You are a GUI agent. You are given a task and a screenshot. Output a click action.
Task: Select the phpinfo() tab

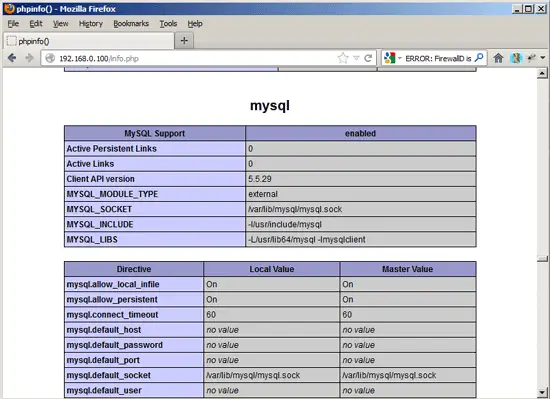pyautogui.click(x=89, y=41)
